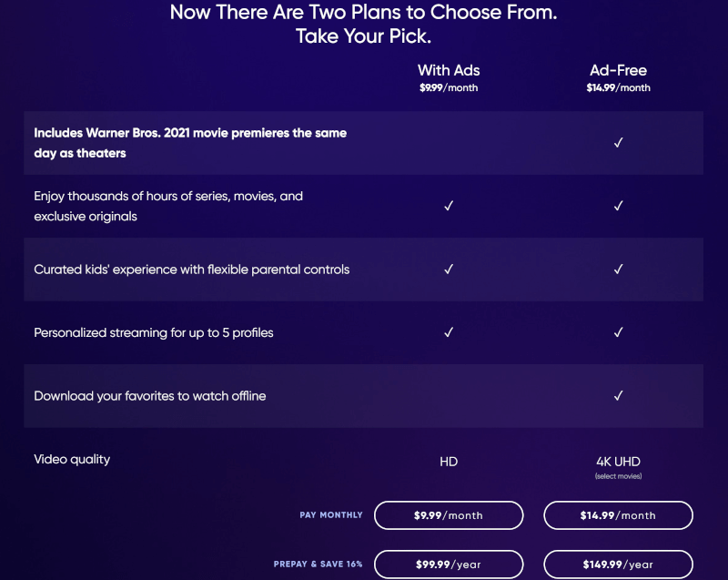The image size is (728, 580).
Task: Click Ad-Free checkmark for Warner Bros. premieres
Action: 618,143
